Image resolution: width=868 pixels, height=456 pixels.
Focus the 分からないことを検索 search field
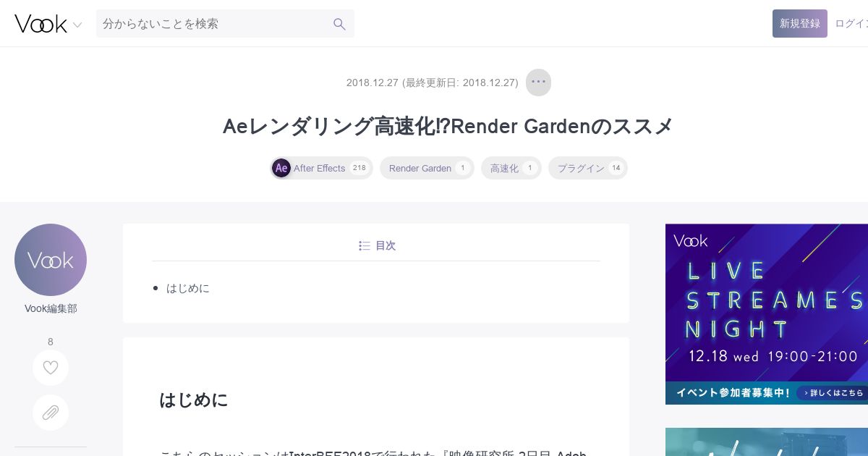coord(225,24)
